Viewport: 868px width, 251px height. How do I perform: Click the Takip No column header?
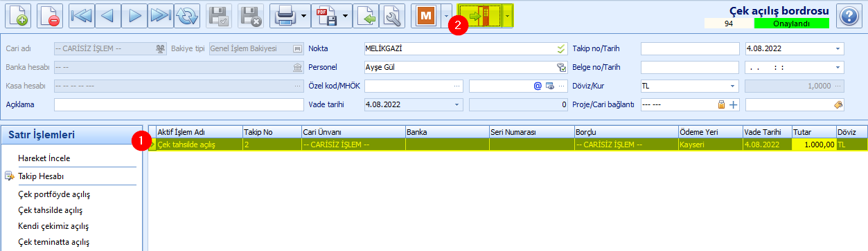click(272, 131)
